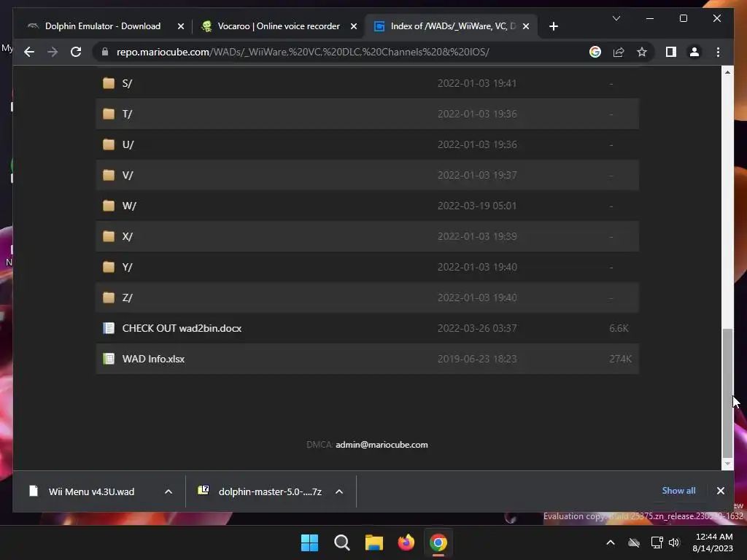Open Windows taskbar search
The image size is (747, 560).
click(x=341, y=542)
